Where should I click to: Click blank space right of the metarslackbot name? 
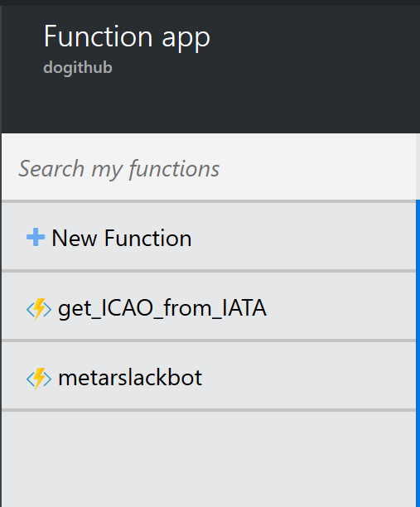pyautogui.click(x=307, y=377)
